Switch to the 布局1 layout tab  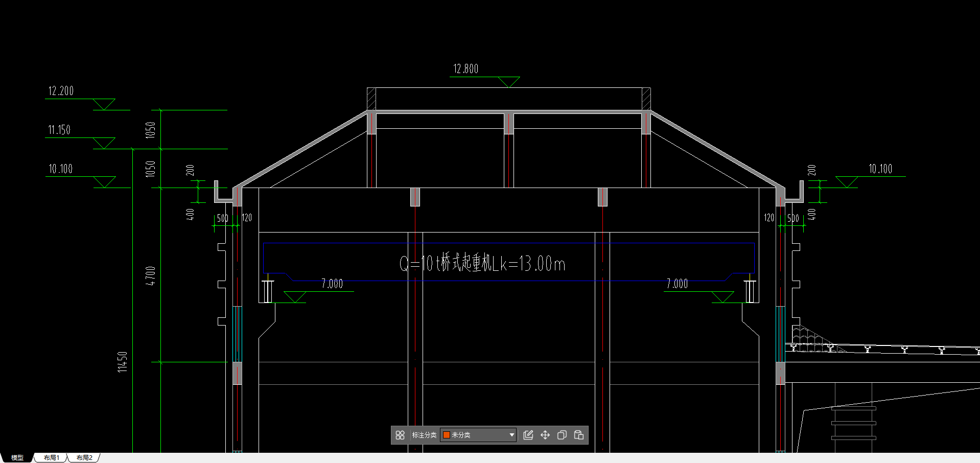coord(51,458)
